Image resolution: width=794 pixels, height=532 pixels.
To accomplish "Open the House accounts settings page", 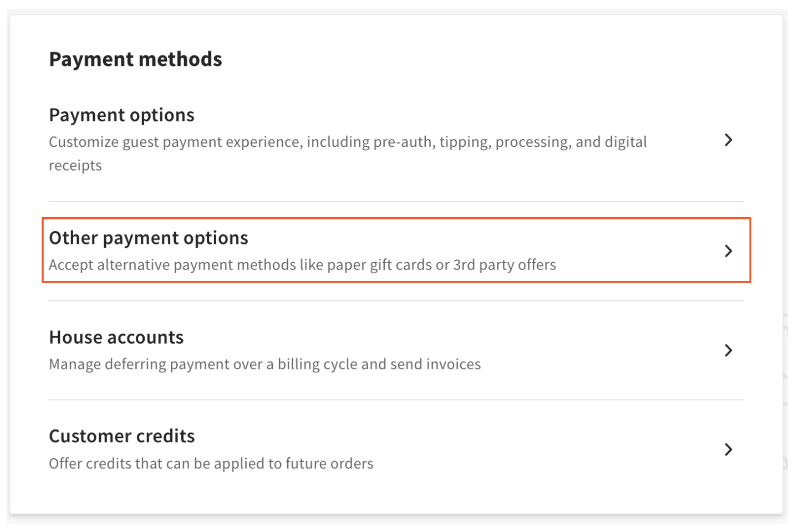I will coord(388,349).
